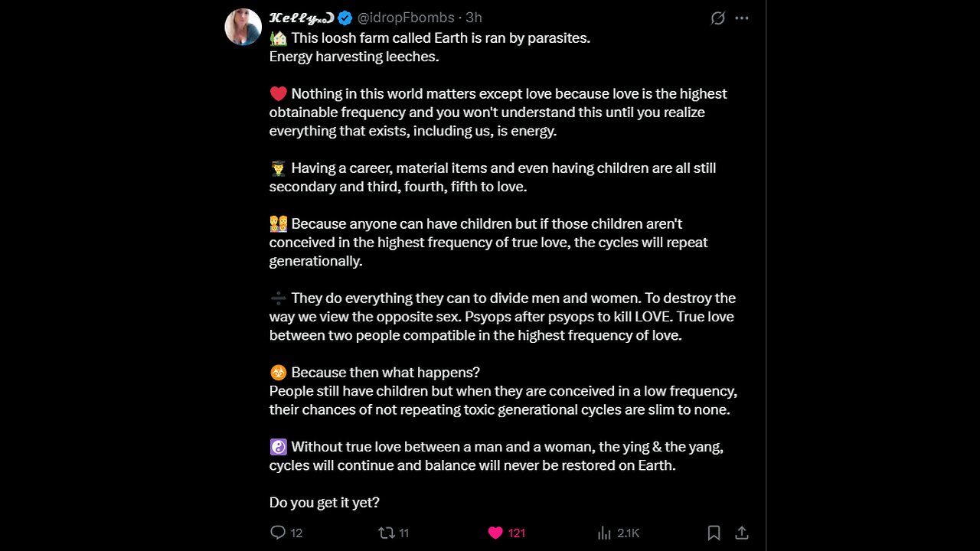
Task: Click the 2.1K views count
Action: click(628, 533)
